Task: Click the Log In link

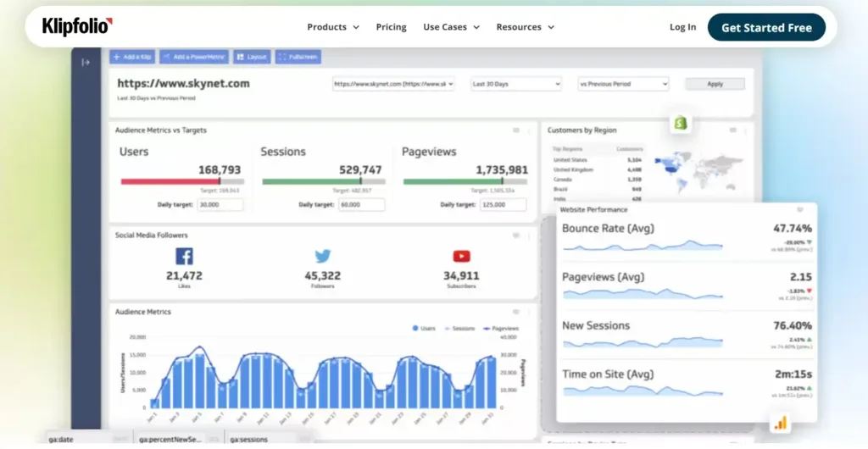Action: click(682, 27)
